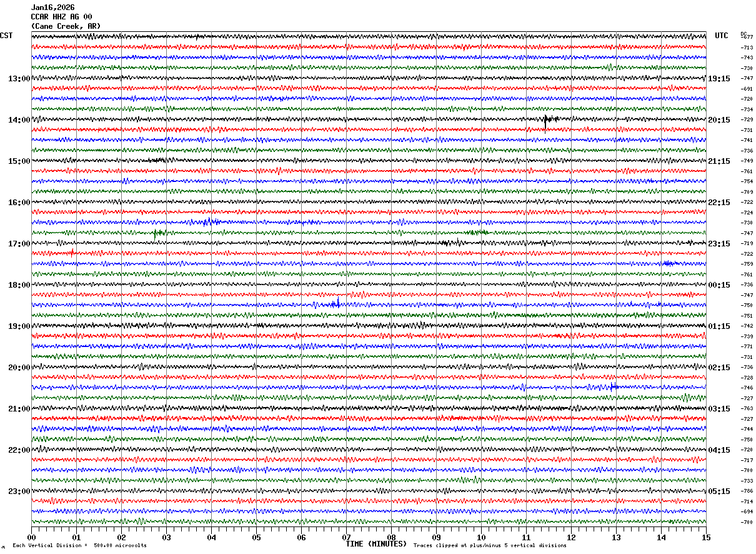Screen dimensions: 756x554
Task: Click the TIME (MINUTES) axis title
Action: tap(376, 544)
